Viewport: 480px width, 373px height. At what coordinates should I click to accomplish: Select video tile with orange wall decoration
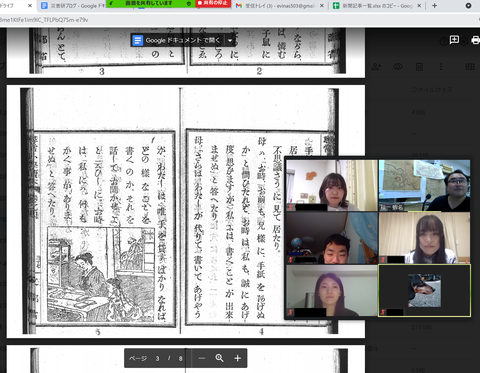(x=332, y=185)
